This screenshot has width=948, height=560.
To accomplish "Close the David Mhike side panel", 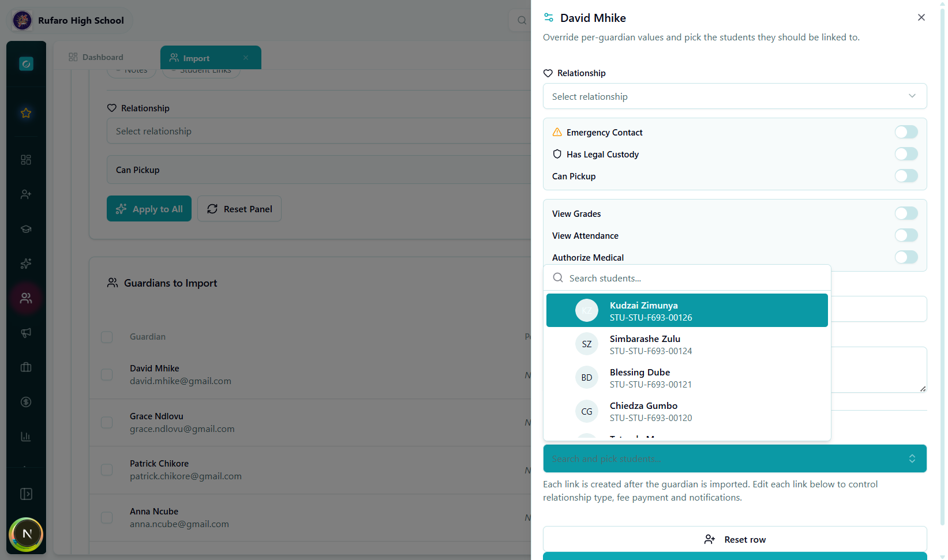I will (921, 17).
